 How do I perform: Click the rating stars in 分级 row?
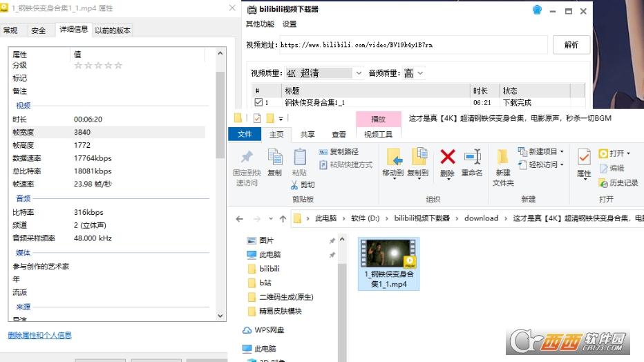(x=98, y=66)
